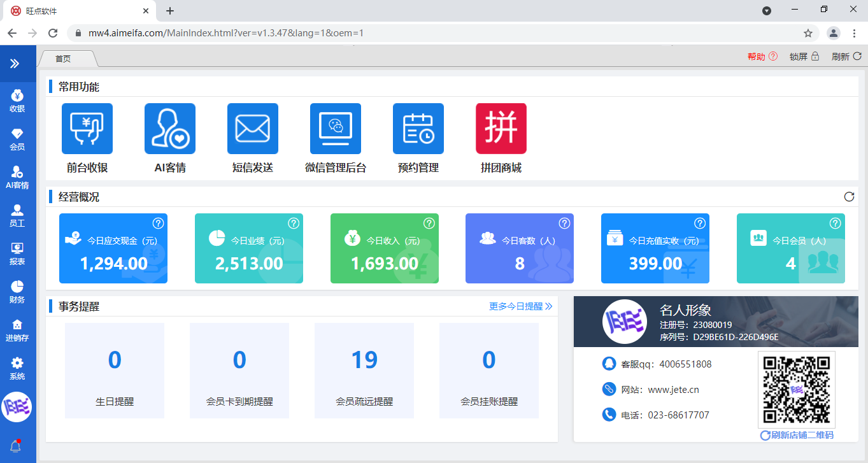
Task: Click 序列号 D29BE61D-226D496E text
Action: 719,337
